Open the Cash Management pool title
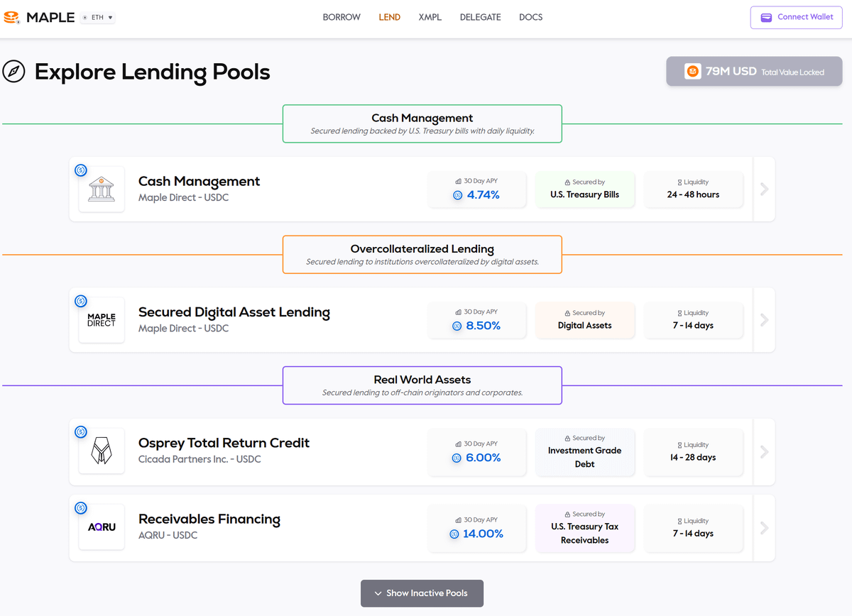Screen dimensions: 852x616 (x=200, y=182)
